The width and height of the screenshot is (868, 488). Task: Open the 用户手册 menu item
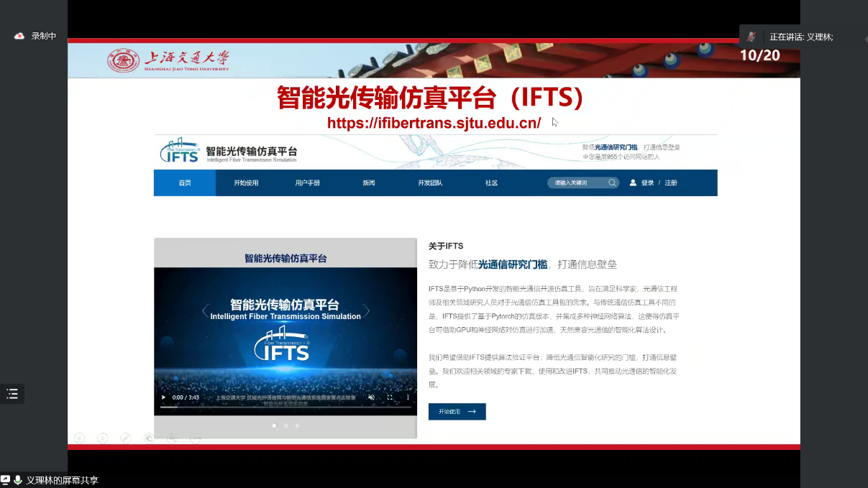(x=307, y=183)
